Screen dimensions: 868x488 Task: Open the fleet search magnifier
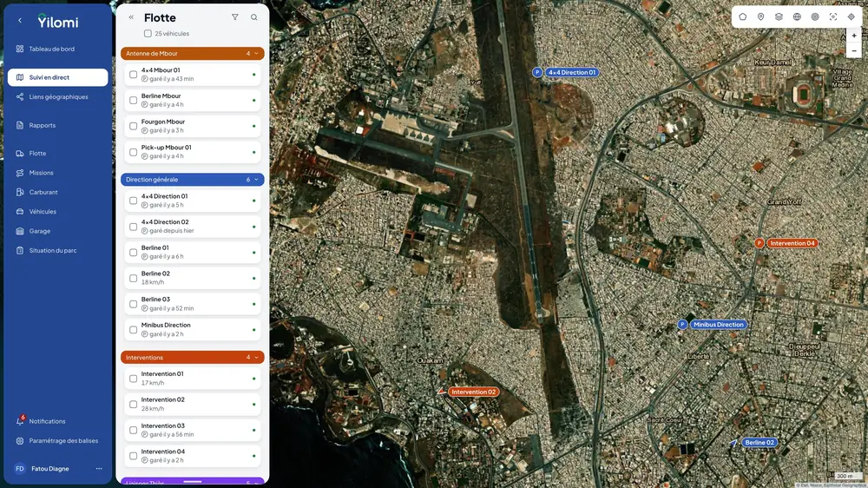point(253,17)
